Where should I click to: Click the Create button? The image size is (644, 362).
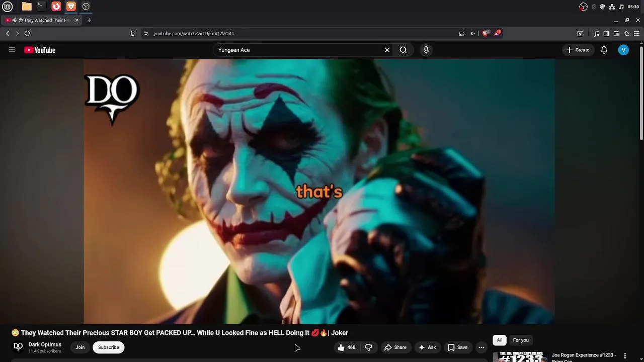point(578,50)
